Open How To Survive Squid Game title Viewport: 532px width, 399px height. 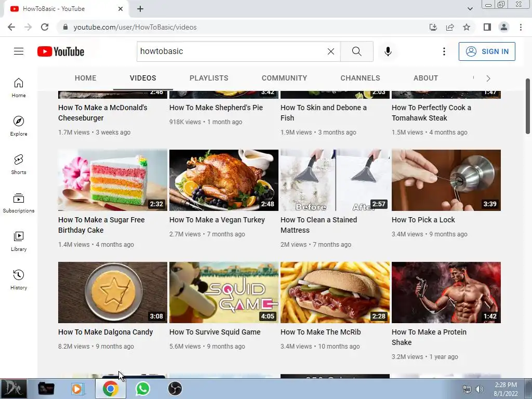(x=215, y=332)
